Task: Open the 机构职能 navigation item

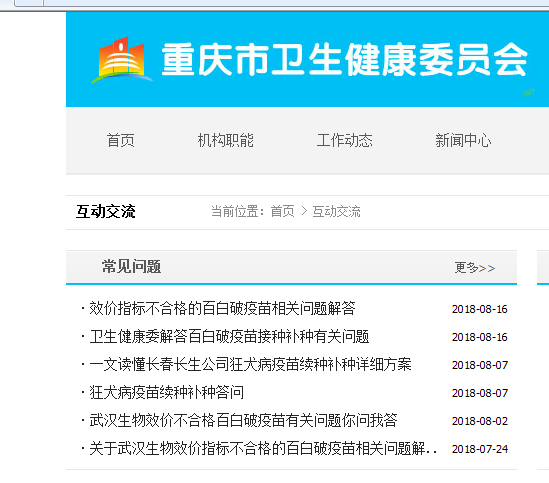Action: coord(225,140)
